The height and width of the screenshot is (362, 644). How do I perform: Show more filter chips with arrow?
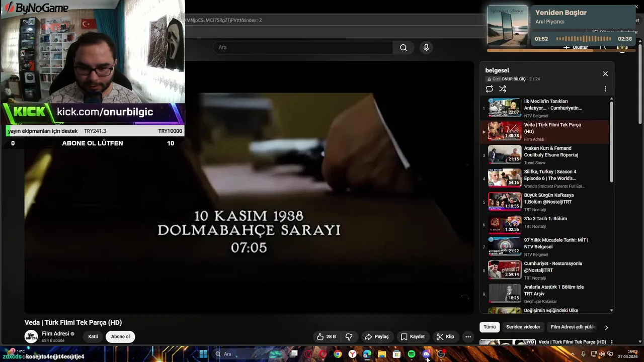coord(606,327)
